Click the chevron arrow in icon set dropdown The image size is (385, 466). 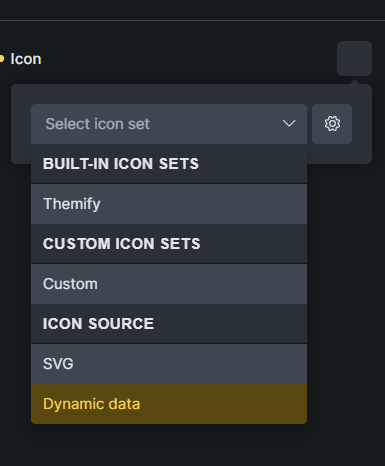(x=289, y=124)
